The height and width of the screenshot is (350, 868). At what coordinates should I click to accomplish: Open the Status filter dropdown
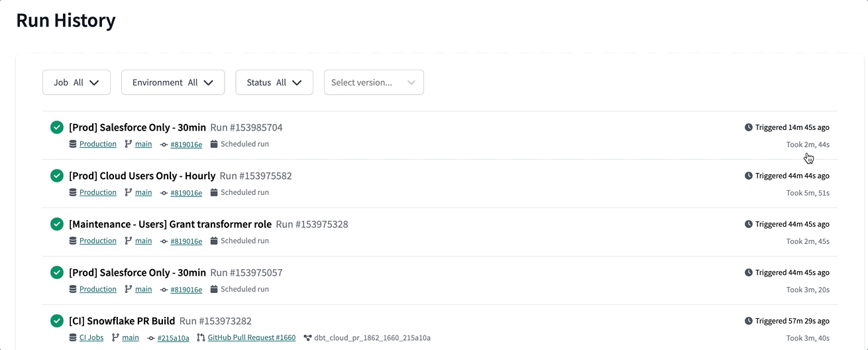274,82
